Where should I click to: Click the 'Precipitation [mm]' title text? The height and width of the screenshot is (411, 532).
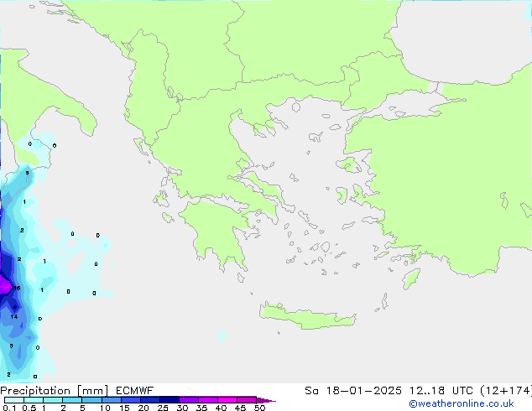[55, 391]
